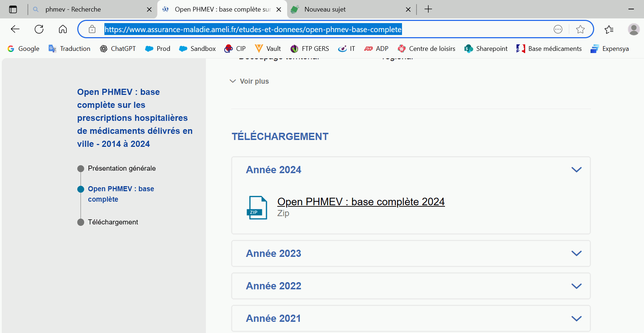The width and height of the screenshot is (644, 333).
Task: Open the favorites list icon
Action: (x=609, y=29)
